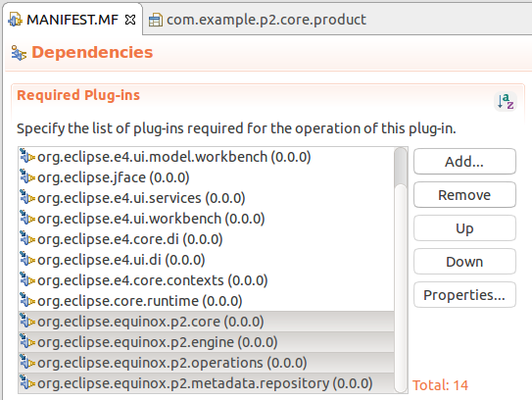This screenshot has width=532, height=400.
Task: Select org.eclipse.e4.ui.services entry
Action: tap(207, 198)
